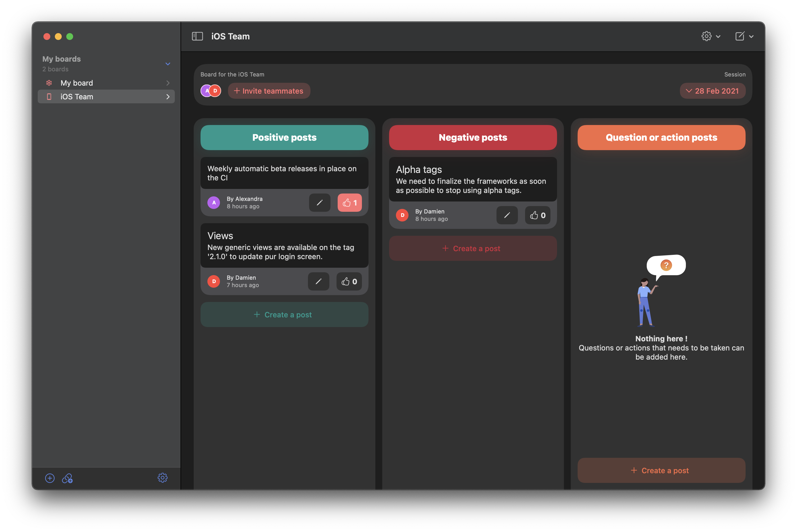Click Create a post in Question or action posts

(x=661, y=470)
